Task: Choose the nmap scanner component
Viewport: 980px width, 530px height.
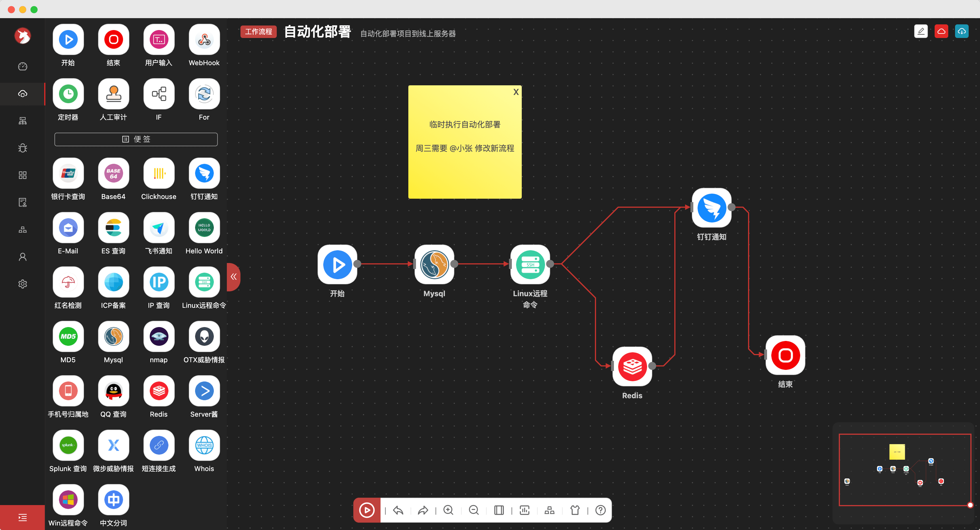Action: [x=159, y=336]
